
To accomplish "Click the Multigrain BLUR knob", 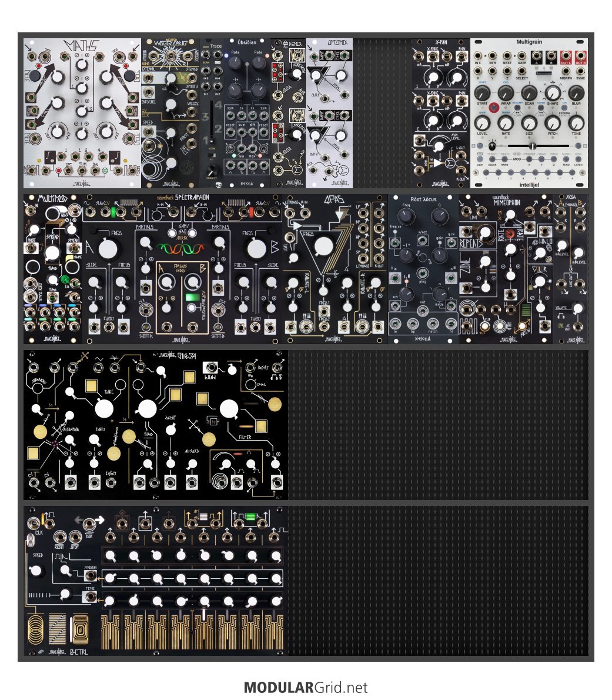I will coord(576,93).
